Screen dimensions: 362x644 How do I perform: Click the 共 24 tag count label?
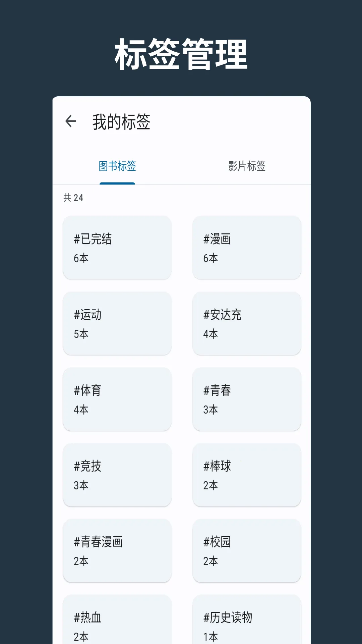coord(73,198)
